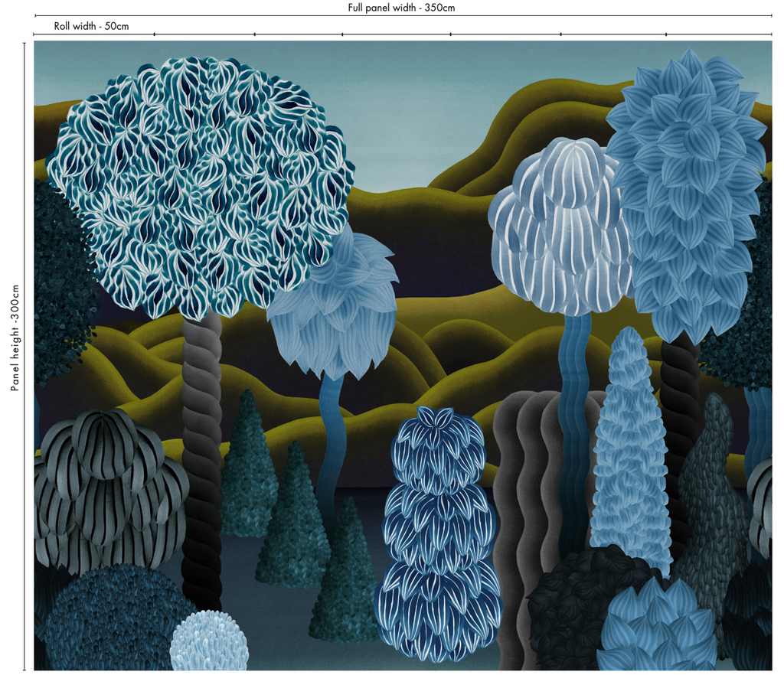Screen dimensions: 784x675
Task: Select the light blue leafy bush bottom right
Action: 657,628
